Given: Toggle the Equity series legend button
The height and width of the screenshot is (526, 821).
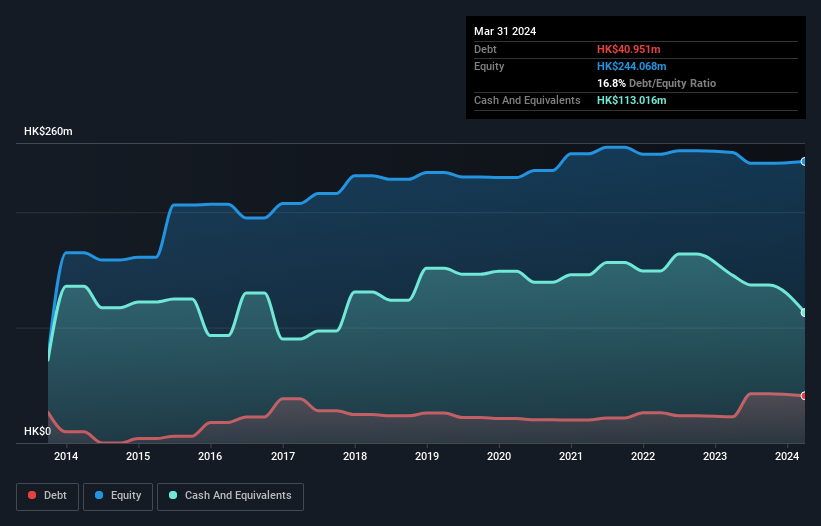Looking at the screenshot, I should point(118,496).
